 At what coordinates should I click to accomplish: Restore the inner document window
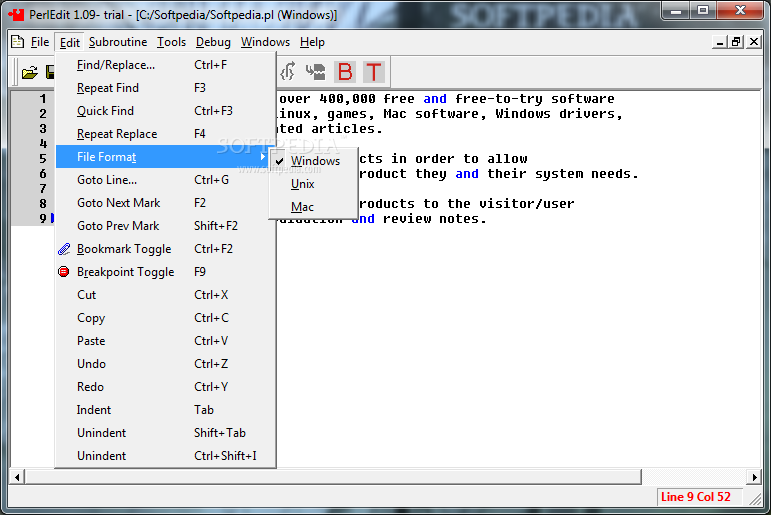point(736,42)
